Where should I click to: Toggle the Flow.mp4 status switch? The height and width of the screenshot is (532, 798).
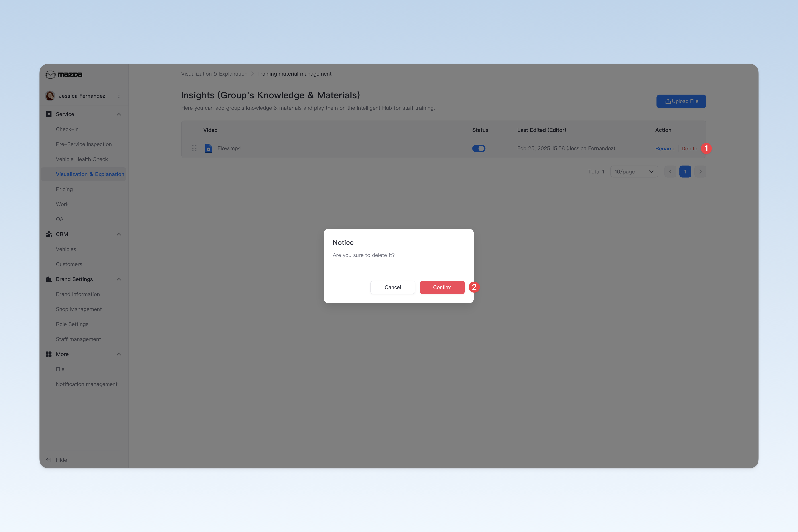click(479, 148)
